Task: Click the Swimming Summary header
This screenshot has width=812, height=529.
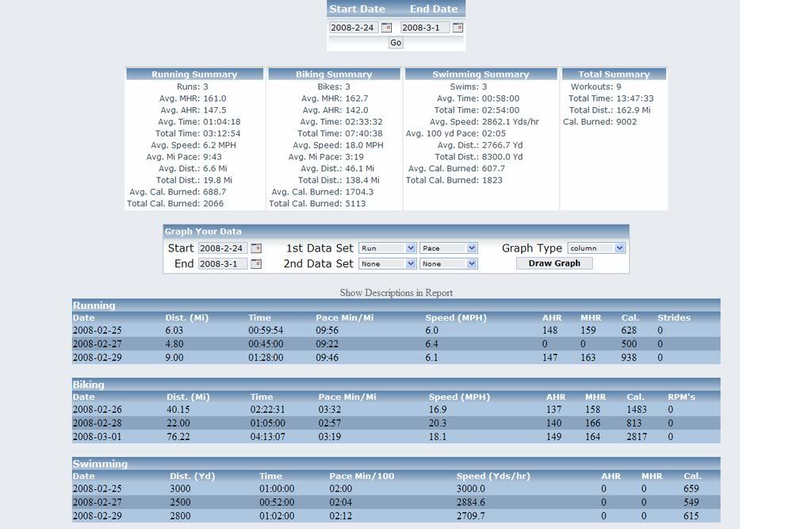Action: click(481, 74)
